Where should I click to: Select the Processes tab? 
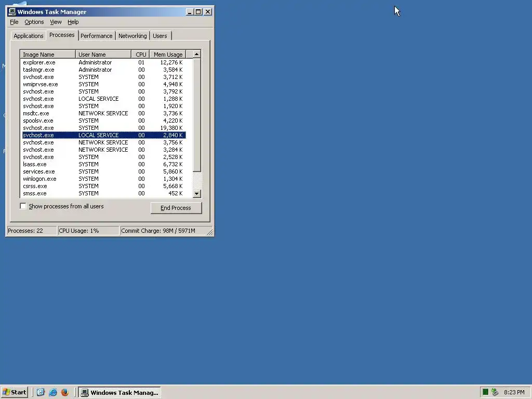pos(62,35)
